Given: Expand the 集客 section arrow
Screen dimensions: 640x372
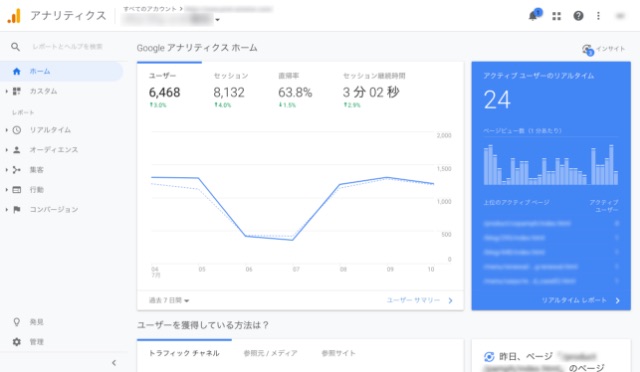Looking at the screenshot, I should [x=7, y=170].
